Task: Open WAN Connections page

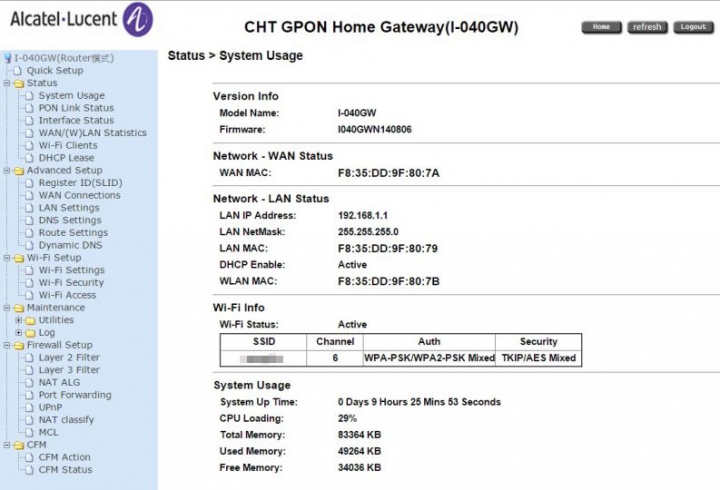Action: coord(79,195)
